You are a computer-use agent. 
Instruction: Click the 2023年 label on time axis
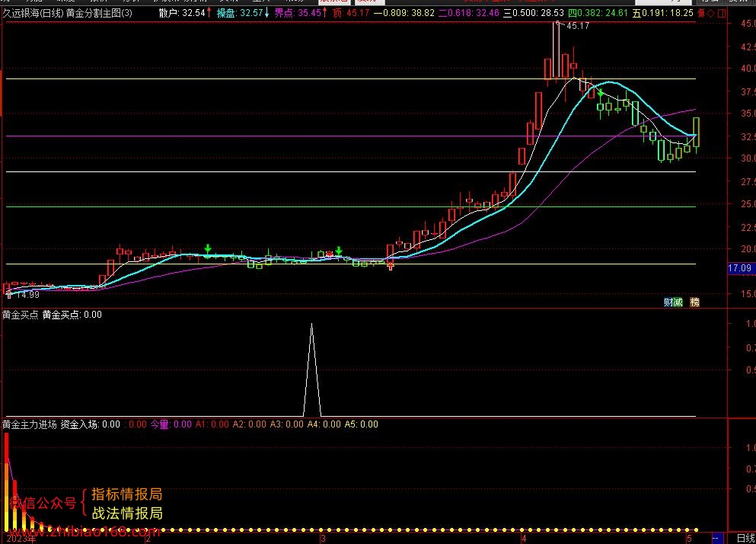[x=21, y=538]
